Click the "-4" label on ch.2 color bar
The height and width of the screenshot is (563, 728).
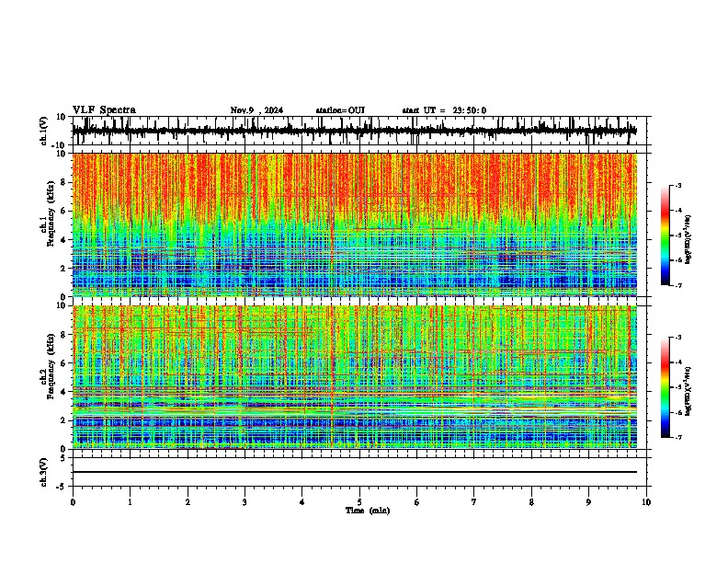677,362
